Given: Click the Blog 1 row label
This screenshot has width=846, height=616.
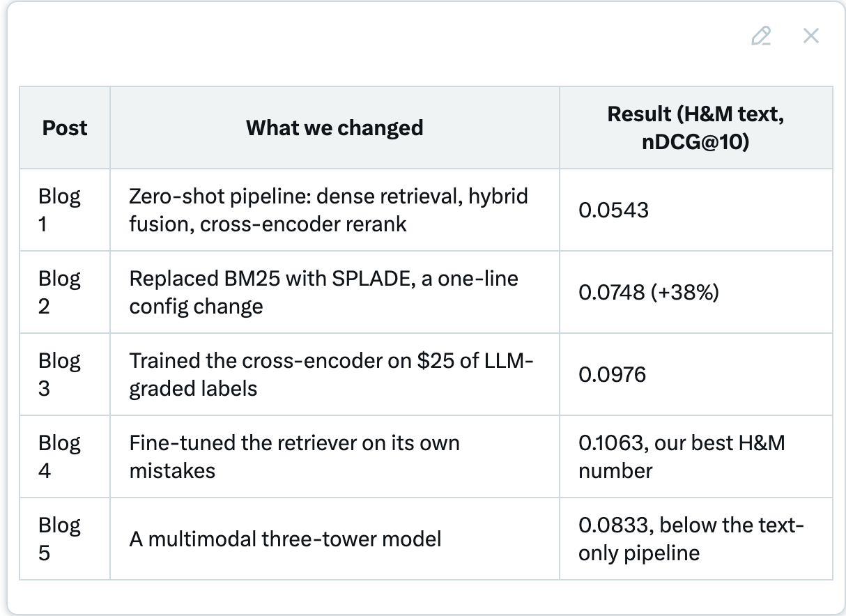Looking at the screenshot, I should (x=65, y=210).
